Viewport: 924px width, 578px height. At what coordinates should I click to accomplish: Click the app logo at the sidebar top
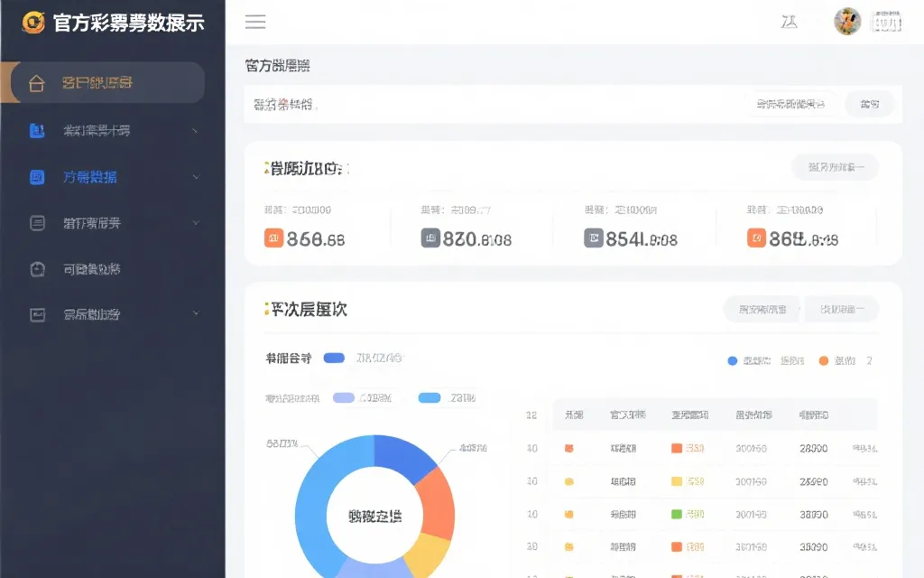[32, 21]
